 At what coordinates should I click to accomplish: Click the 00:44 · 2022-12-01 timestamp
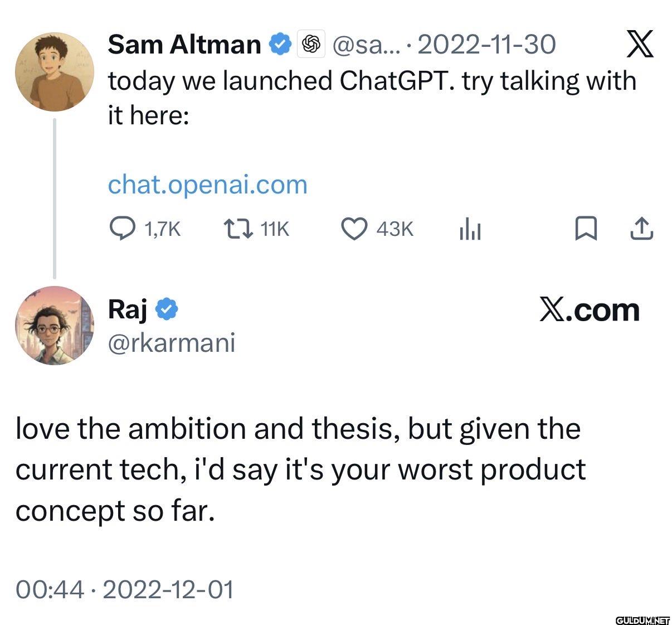[x=125, y=589]
